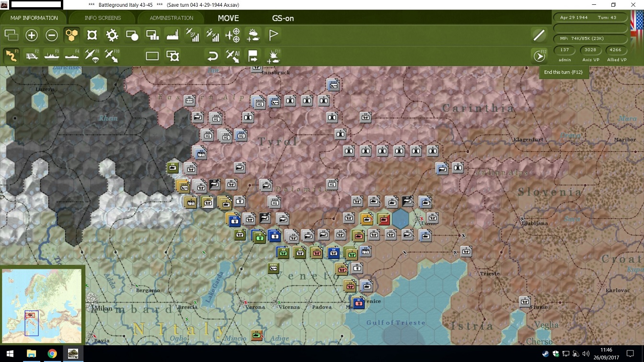
Task: Switch to the INFO SCREENS tab
Action: (103, 18)
